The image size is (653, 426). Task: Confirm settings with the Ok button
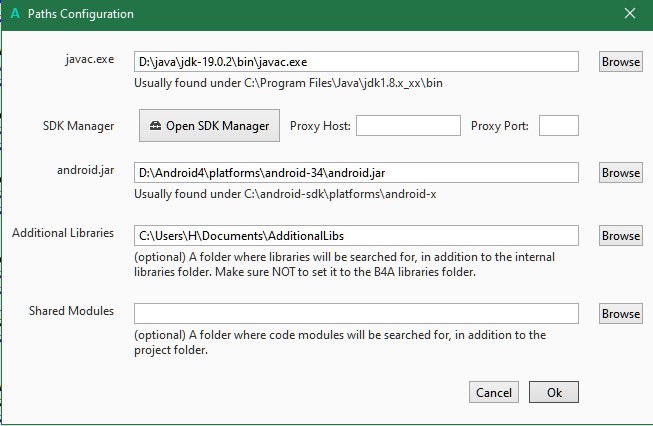554,393
